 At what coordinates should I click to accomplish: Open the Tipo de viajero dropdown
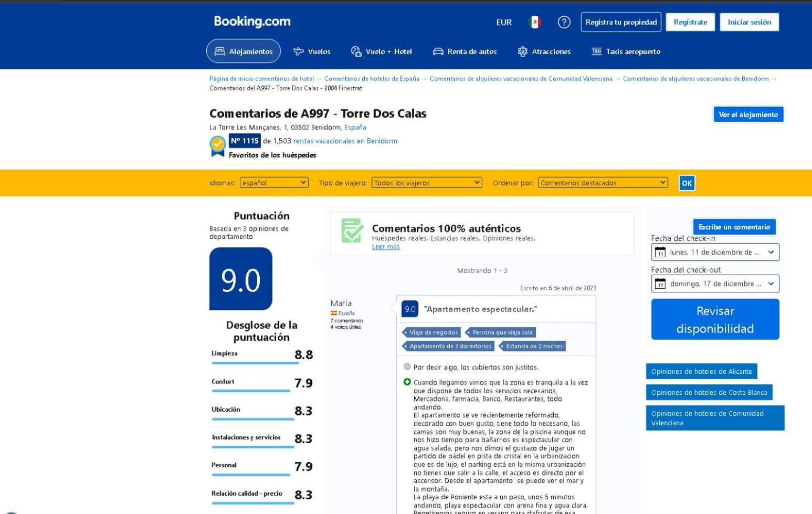426,183
